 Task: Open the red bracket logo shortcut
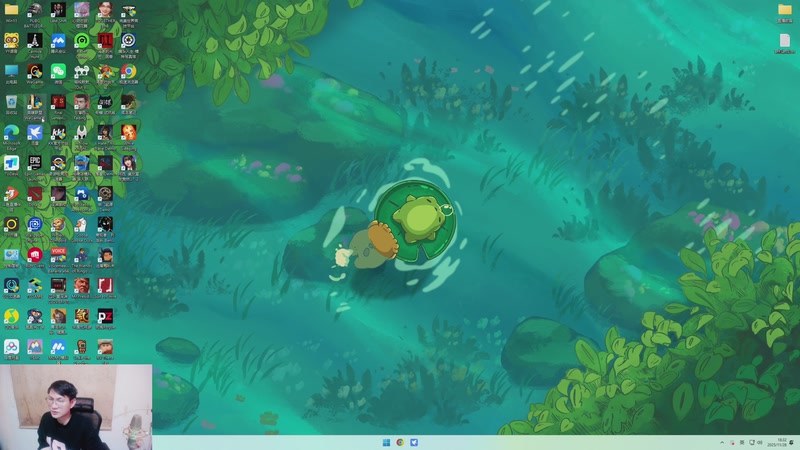(105, 285)
